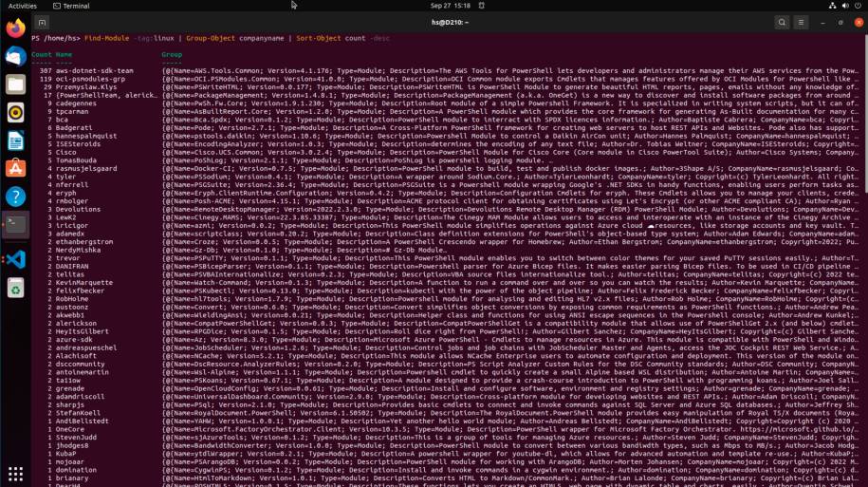Open network status in system tray
868x487 pixels.
tap(832, 6)
